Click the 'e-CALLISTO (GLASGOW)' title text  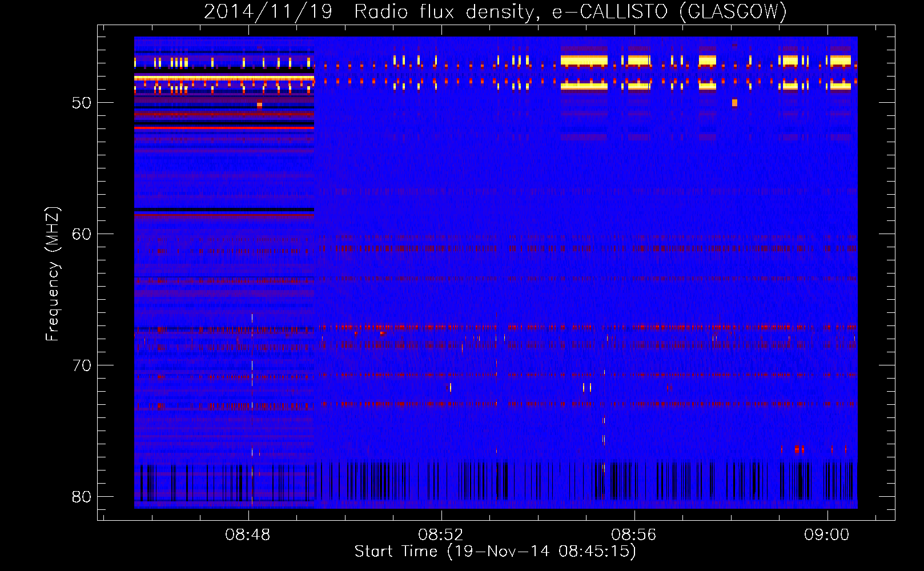click(669, 12)
